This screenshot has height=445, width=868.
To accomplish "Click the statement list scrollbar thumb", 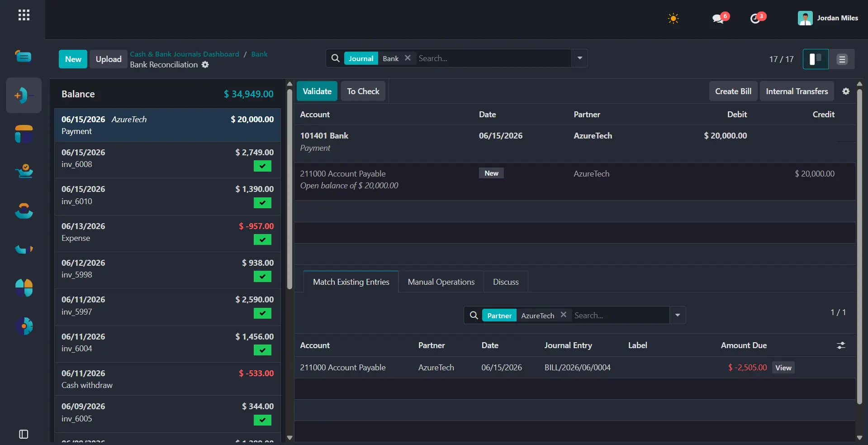I will pyautogui.click(x=289, y=189).
